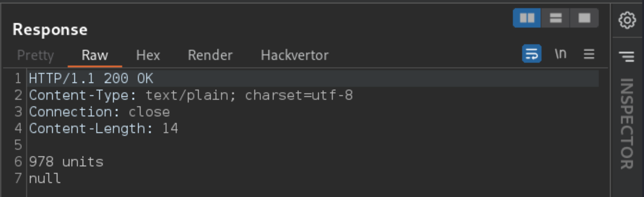
Task: Open the Hackvertor tab
Action: coord(295,55)
